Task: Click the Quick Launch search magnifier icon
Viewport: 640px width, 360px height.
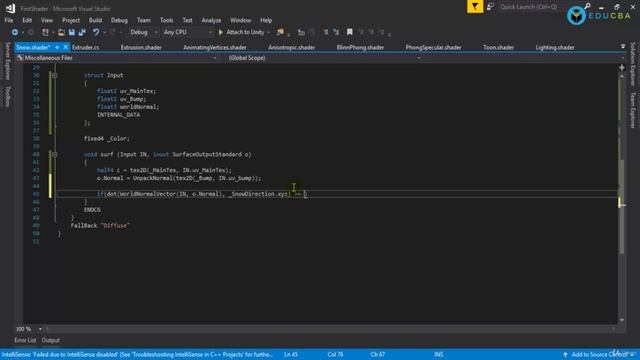Action: pos(587,6)
